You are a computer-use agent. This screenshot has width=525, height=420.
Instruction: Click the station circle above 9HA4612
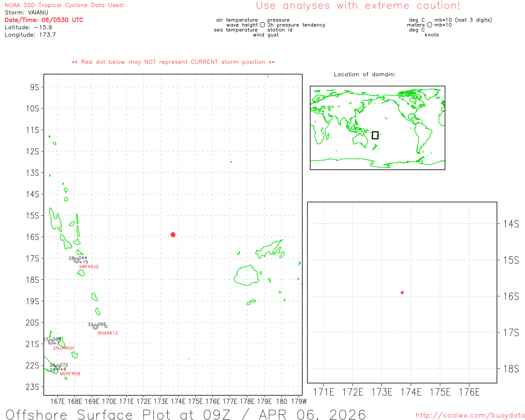point(96,327)
